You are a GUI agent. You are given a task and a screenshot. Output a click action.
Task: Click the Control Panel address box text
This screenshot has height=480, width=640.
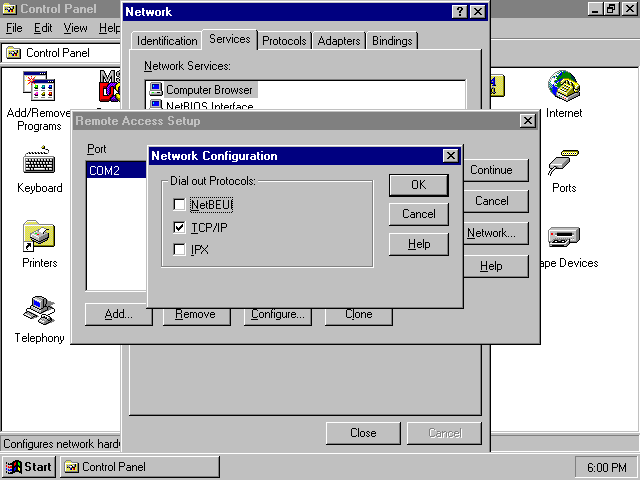[58, 53]
